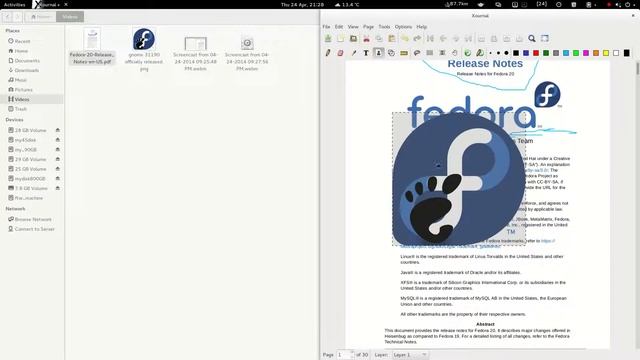The height and width of the screenshot is (360, 640).
Task: Jump to last page using toolbar icon
Action: coord(468,38)
